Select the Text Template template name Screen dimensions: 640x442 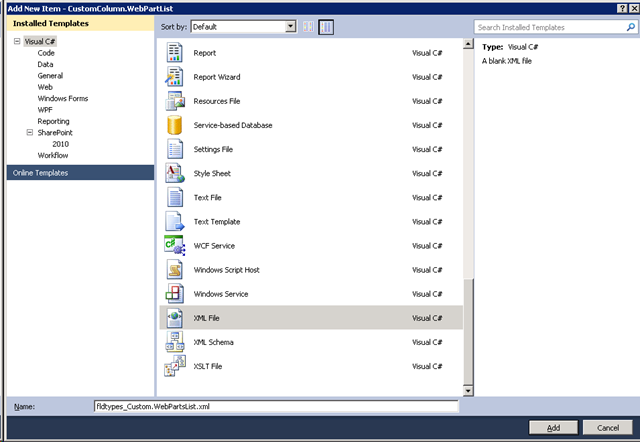pos(217,221)
